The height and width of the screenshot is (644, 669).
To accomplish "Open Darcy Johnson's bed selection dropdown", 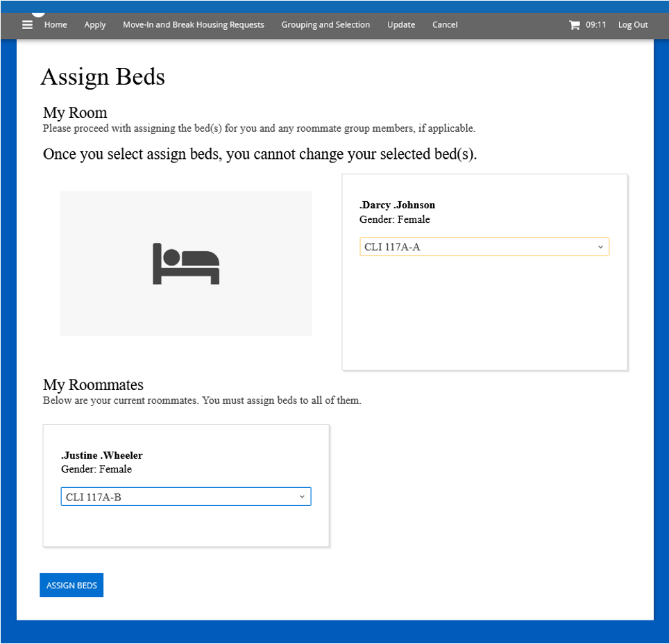I will (484, 246).
